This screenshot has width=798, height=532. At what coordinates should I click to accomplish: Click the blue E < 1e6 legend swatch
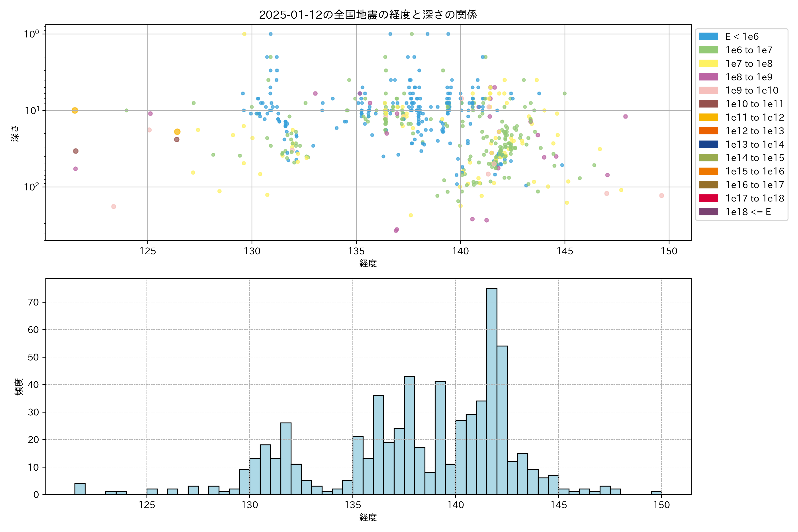tap(708, 36)
